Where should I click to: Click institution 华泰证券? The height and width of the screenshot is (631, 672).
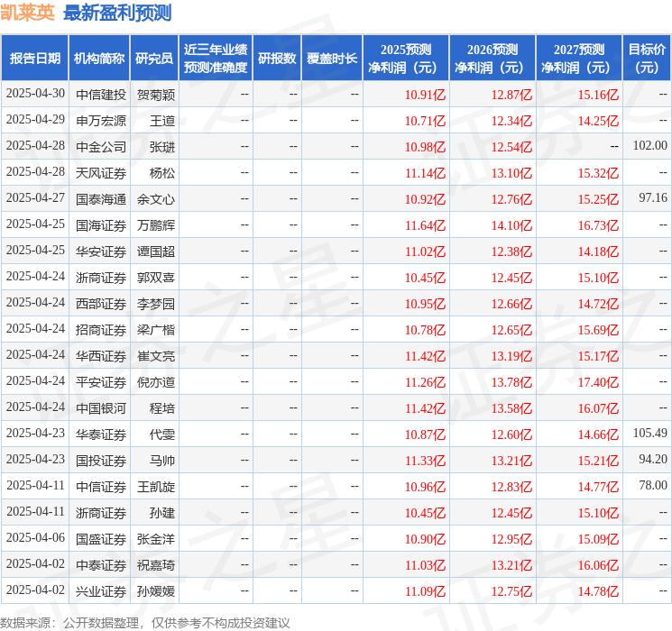coord(101,434)
